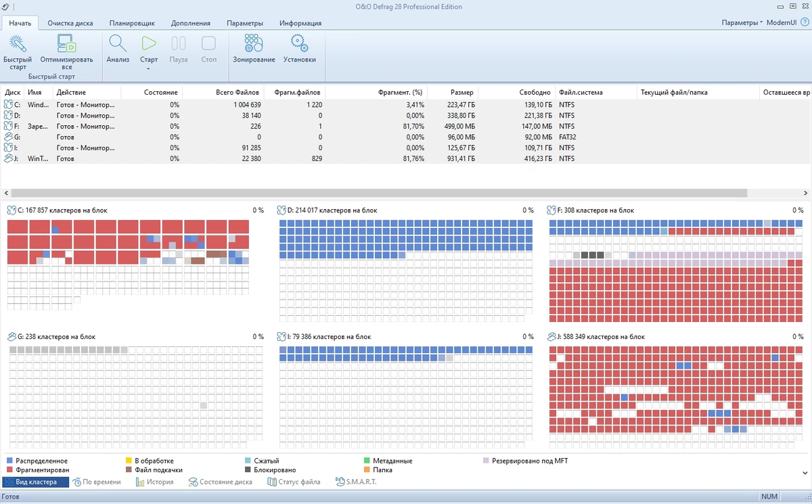Click 109,71 ГБ free space cell

pyautogui.click(x=537, y=147)
